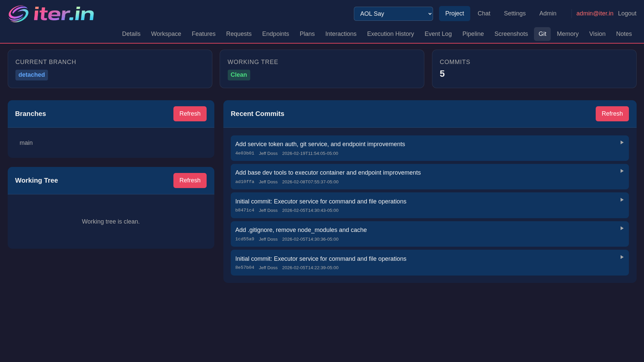Open the AOL Say project dropdown
The width and height of the screenshot is (644, 362).
[x=393, y=14]
